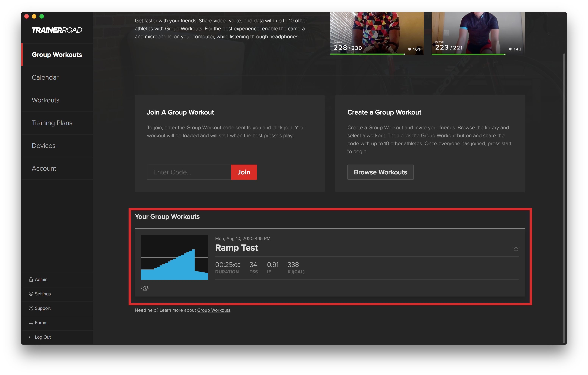Click the rider video showing 228 / 230 power
Viewport: 588px width, 375px height.
(x=377, y=33)
